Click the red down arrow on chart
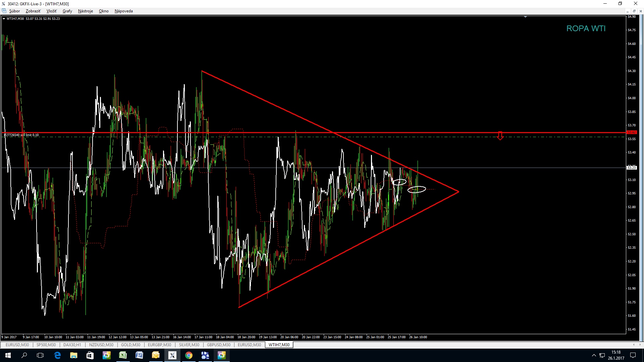The width and height of the screenshot is (644, 362). (x=500, y=136)
